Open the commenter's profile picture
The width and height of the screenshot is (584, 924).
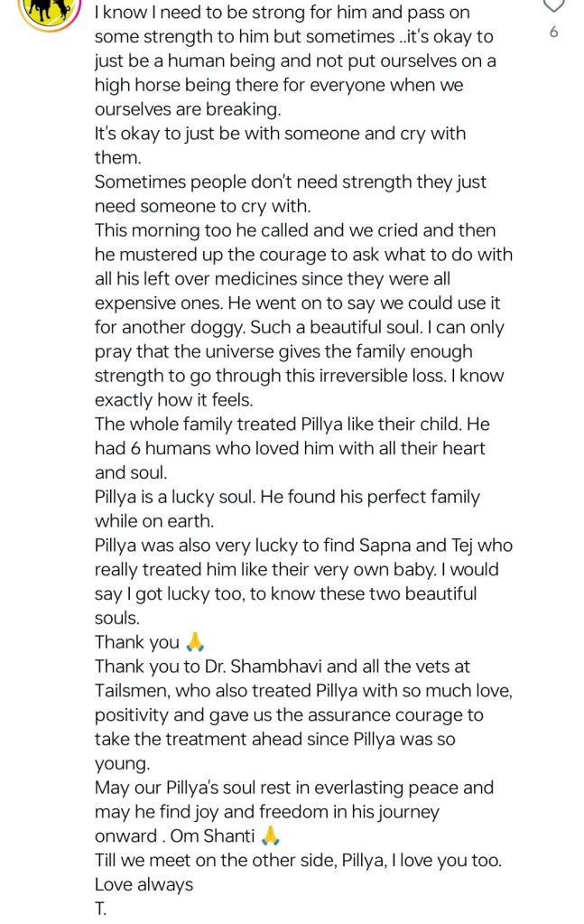tap(50, 7)
